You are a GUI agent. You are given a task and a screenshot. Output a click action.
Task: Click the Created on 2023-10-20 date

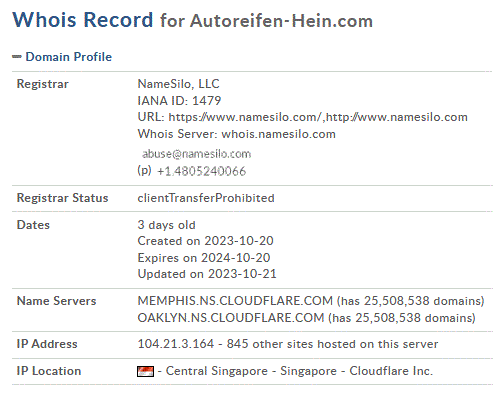(205, 241)
